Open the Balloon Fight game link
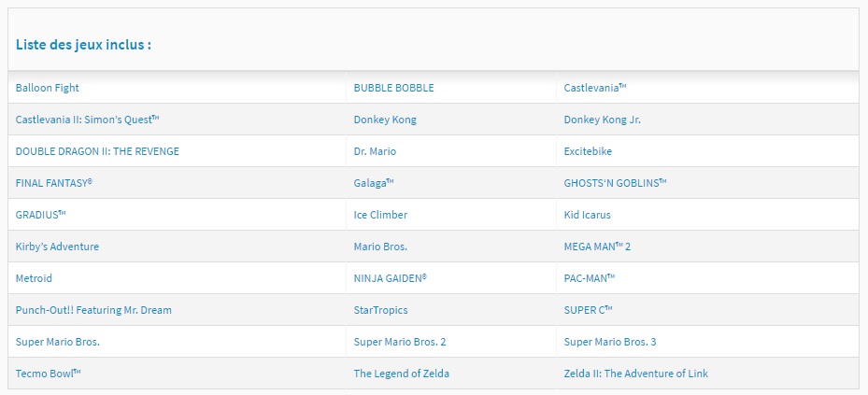868x395 pixels. click(x=47, y=88)
